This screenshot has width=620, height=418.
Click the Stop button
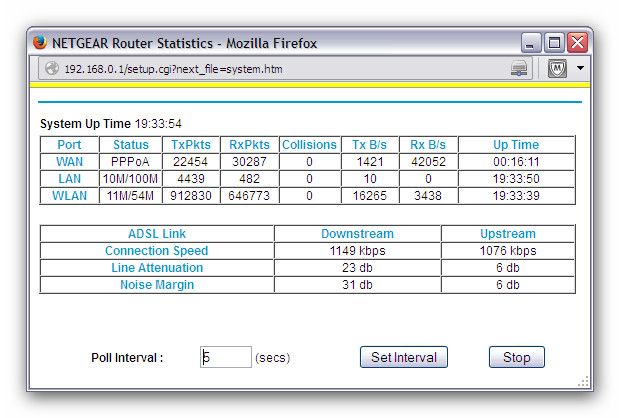[x=516, y=357]
